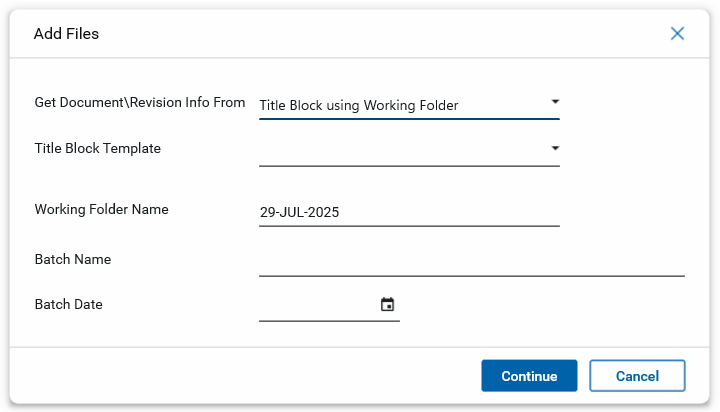This screenshot has height=412, width=720.
Task: Click into the Batch Name input field
Action: [x=471, y=261]
